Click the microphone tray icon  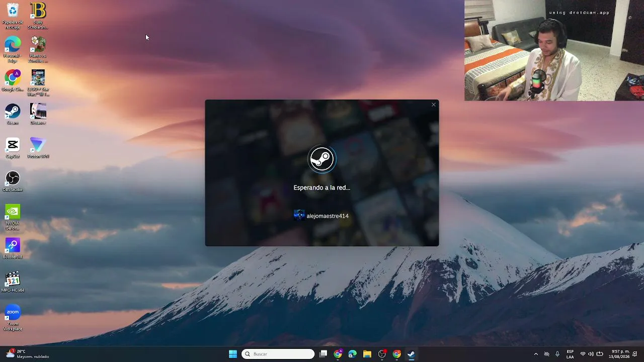click(x=557, y=354)
